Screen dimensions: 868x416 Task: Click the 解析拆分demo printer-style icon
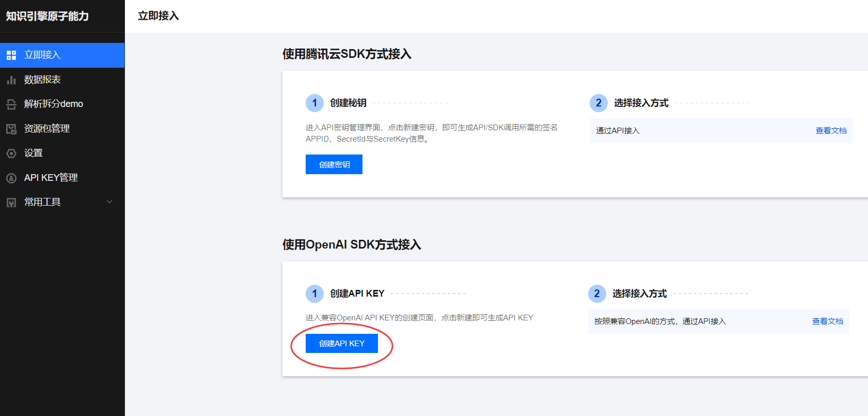[11, 104]
